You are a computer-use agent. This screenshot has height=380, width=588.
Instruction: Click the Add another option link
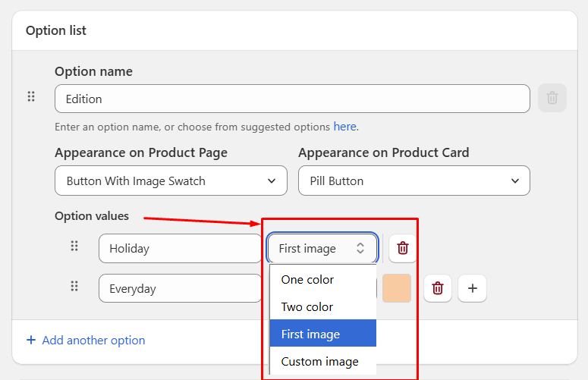pyautogui.click(x=93, y=340)
